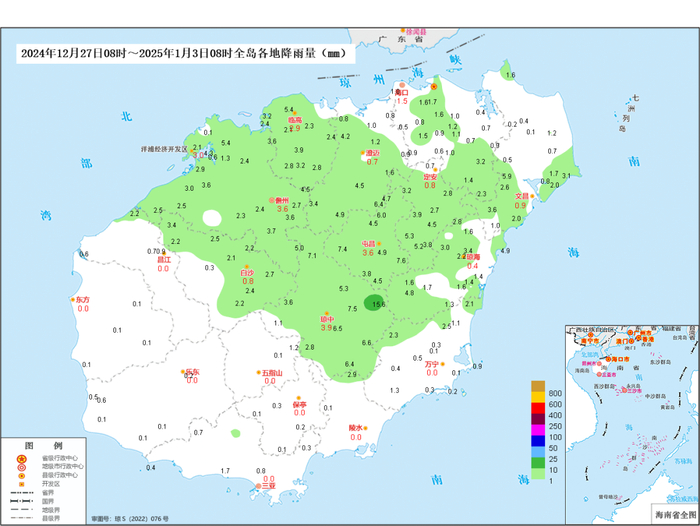Image resolution: width=700 pixels, height=526 pixels.
Task: Click the 三亚 city marker on map
Action: (x=258, y=486)
